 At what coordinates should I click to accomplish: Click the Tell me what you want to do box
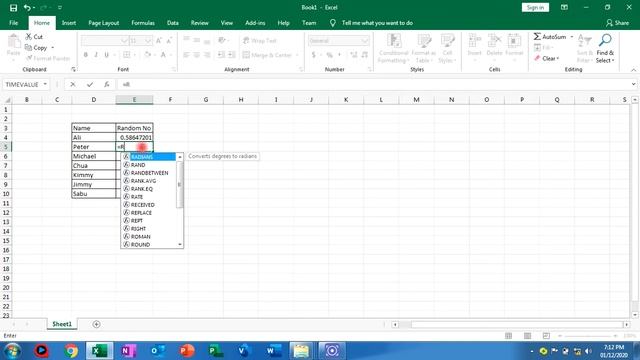point(377,23)
